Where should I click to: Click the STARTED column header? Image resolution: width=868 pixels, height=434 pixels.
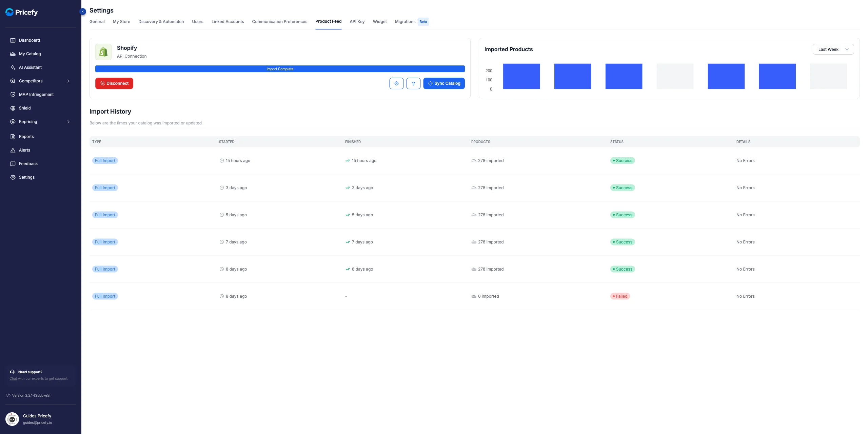pos(226,142)
